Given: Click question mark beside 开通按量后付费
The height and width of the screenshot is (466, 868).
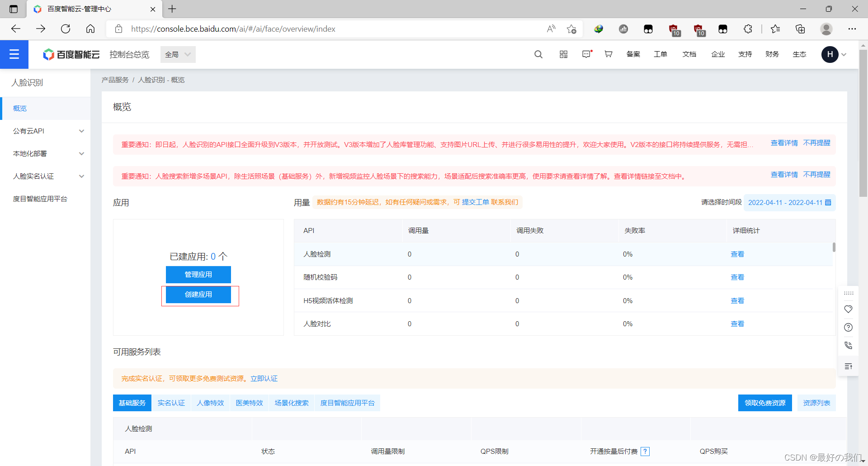Looking at the screenshot, I should point(645,451).
